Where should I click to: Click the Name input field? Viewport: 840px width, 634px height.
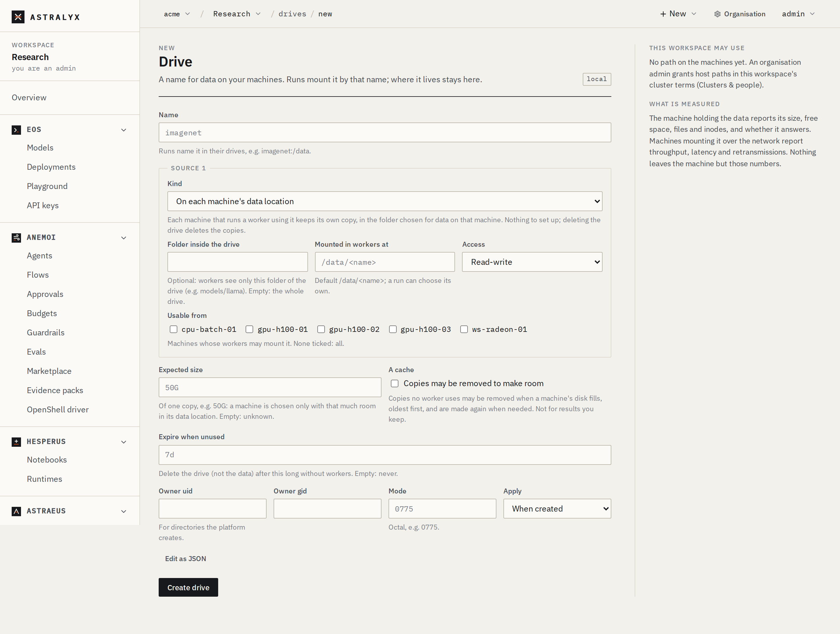(x=385, y=132)
